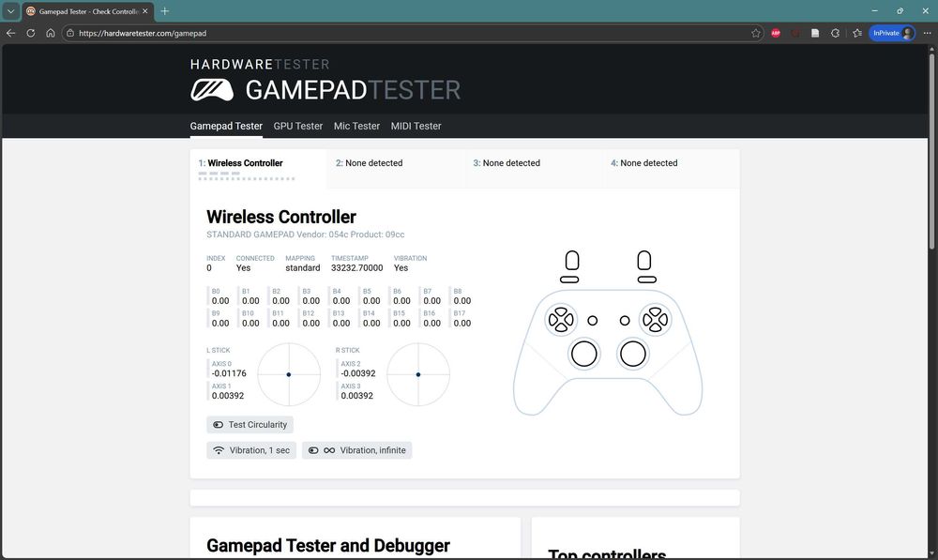Click the right analog stick on diagram
The width and height of the screenshot is (938, 560).
[x=633, y=355]
